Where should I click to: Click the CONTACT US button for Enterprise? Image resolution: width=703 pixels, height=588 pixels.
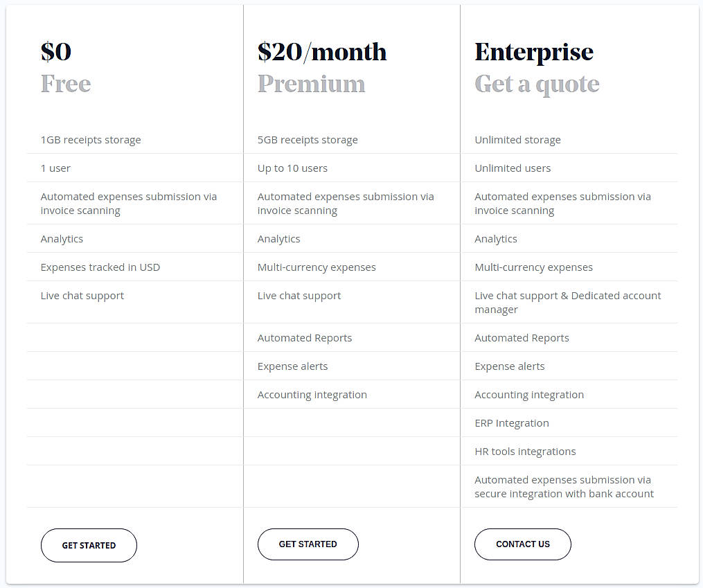(522, 544)
